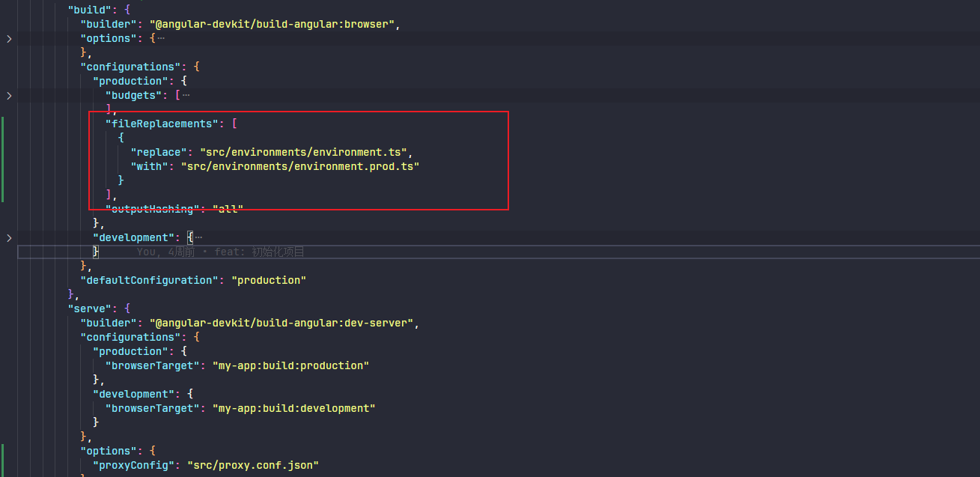
Task: Click the "my-app:build:development" value
Action: point(293,408)
